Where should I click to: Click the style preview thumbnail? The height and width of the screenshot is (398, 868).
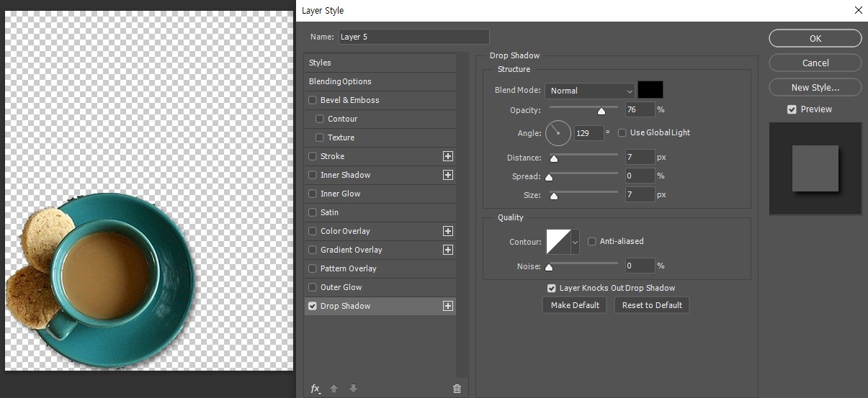coord(815,168)
